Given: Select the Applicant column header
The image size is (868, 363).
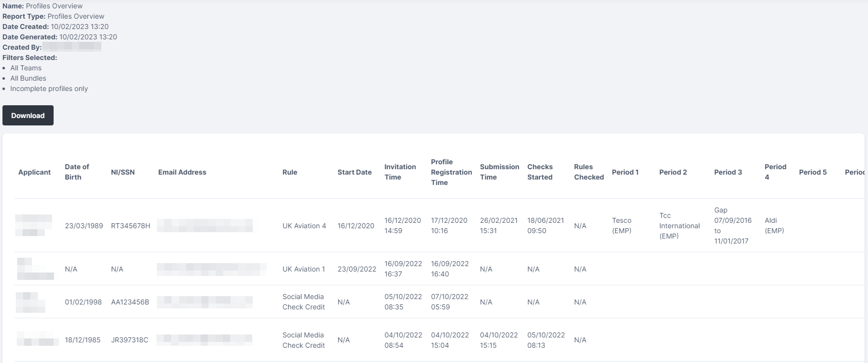Looking at the screenshot, I should [x=34, y=172].
